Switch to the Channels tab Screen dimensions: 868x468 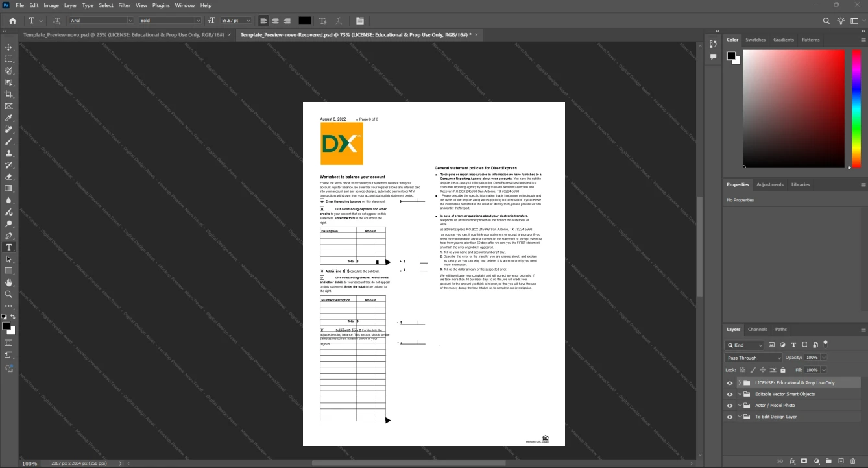[x=758, y=329]
